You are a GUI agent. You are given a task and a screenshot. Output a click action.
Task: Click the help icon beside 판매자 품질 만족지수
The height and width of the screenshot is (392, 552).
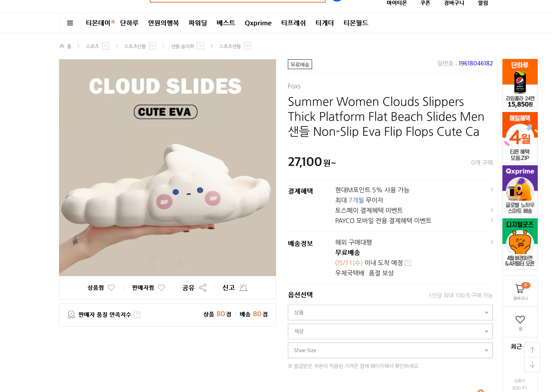tap(137, 315)
